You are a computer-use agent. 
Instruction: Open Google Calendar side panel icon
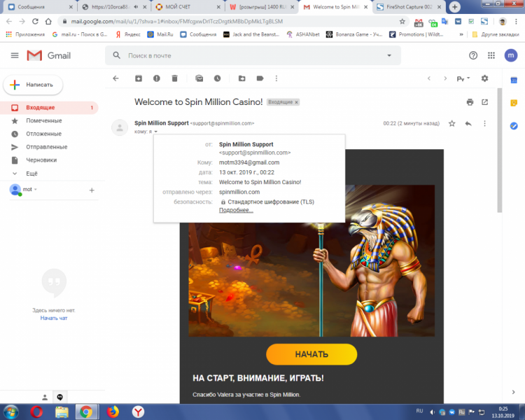click(x=514, y=80)
